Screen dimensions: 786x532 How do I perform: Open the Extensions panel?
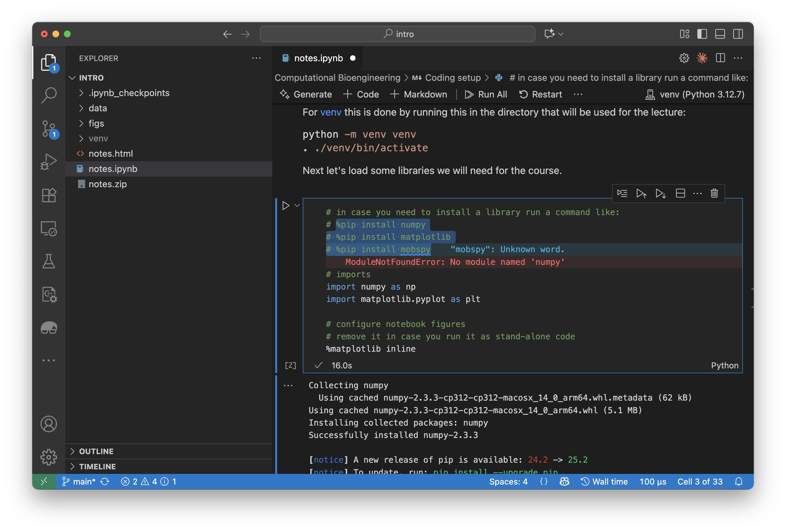[x=49, y=195]
